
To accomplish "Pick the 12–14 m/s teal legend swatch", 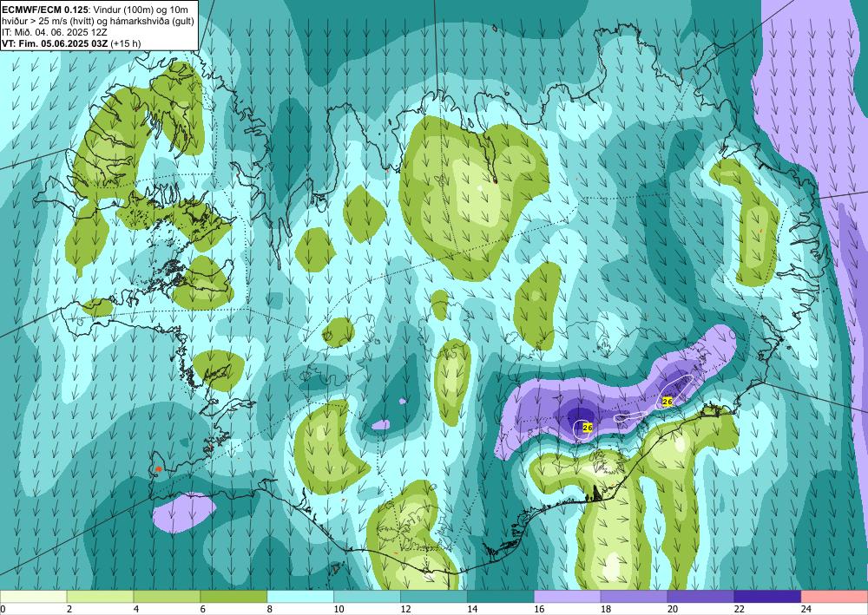I will [x=434, y=597].
